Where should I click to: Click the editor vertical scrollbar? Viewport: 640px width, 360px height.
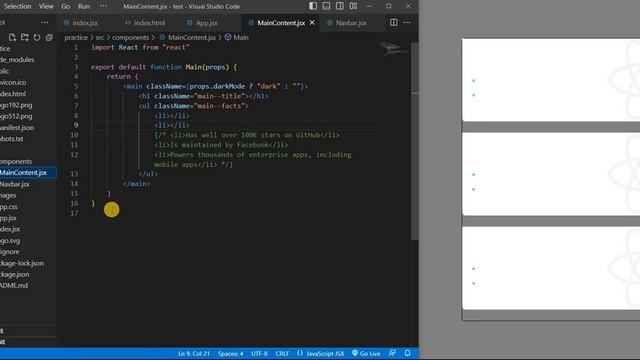click(415, 141)
